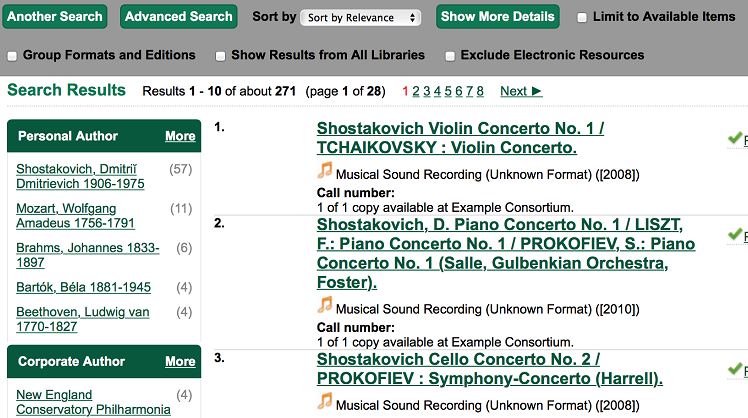Go to results page 8
Image resolution: width=748 pixels, height=418 pixels.
click(480, 91)
